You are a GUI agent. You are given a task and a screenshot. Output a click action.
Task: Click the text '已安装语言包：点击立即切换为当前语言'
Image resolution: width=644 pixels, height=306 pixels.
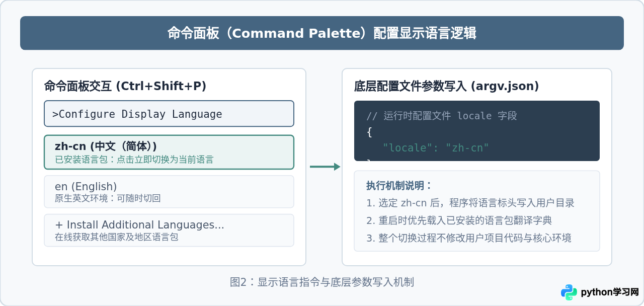point(134,160)
